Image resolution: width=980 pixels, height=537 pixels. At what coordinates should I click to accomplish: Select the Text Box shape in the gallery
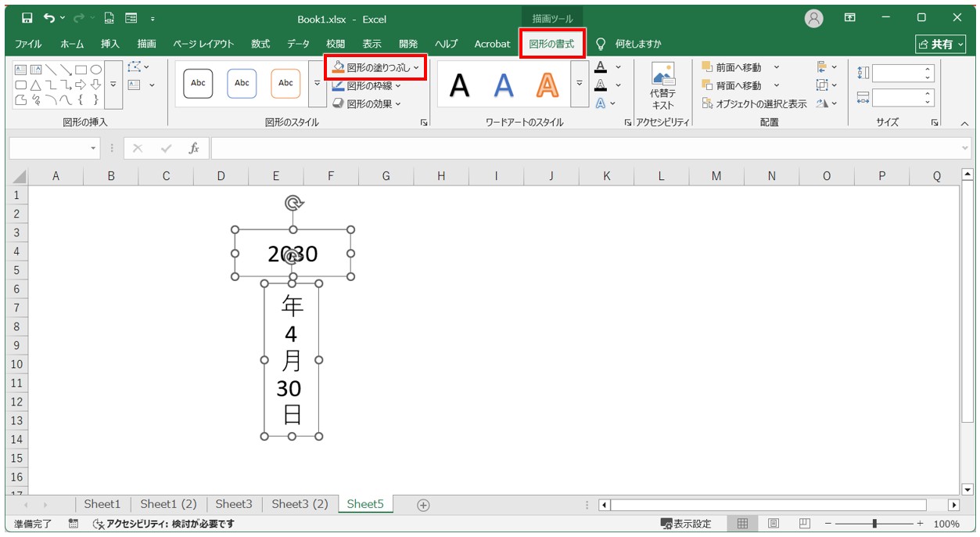coord(21,70)
